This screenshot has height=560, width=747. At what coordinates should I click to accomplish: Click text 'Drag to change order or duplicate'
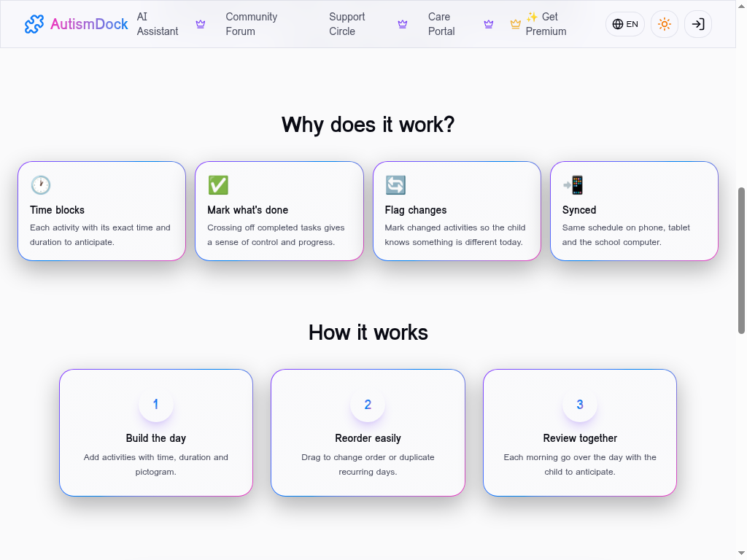coord(368,457)
